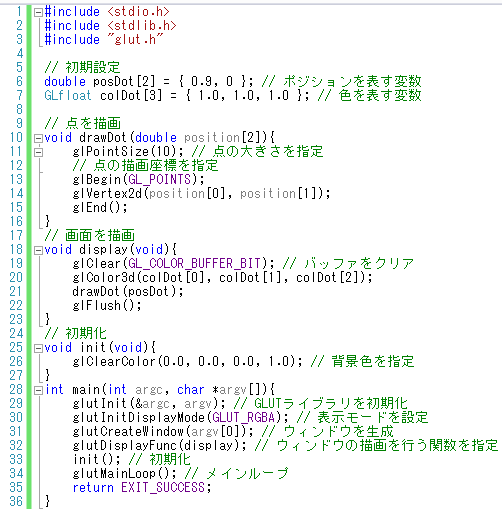This screenshot has height=509, width=502.
Task: Click line number 6 in the gutter
Action: tap(19, 81)
